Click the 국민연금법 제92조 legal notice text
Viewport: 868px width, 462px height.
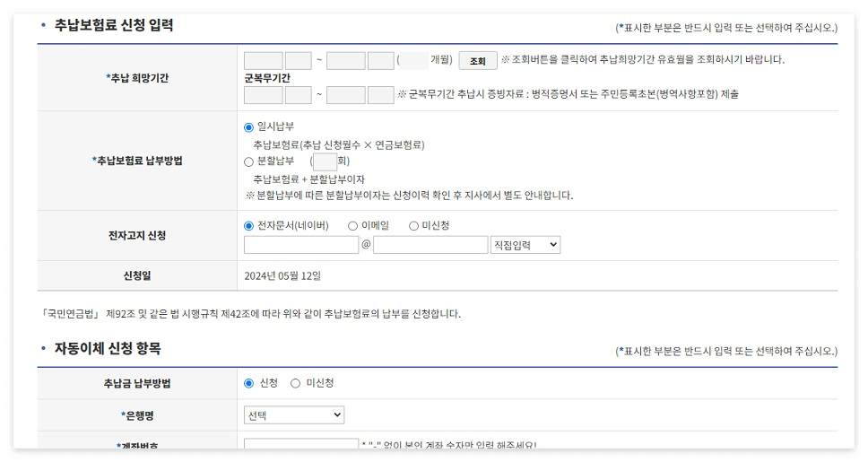(249, 314)
